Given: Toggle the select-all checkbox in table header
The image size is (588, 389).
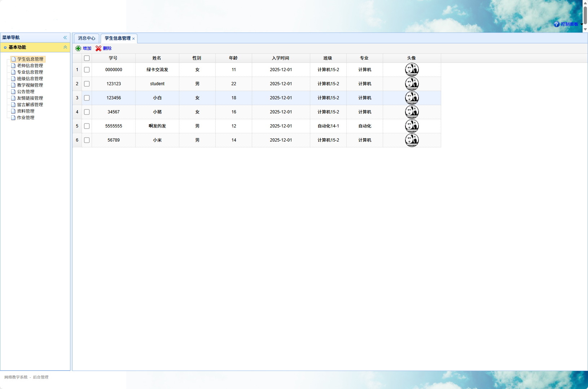Looking at the screenshot, I should (x=87, y=58).
